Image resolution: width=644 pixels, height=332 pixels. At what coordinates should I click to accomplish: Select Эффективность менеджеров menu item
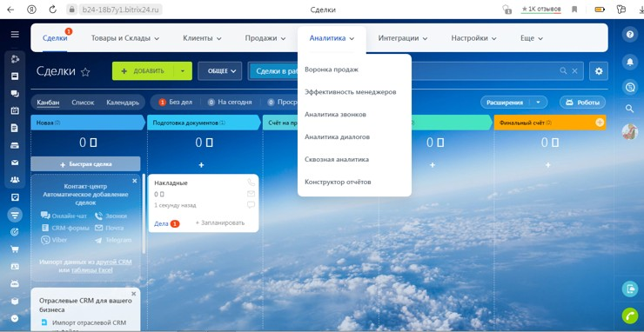pyautogui.click(x=351, y=92)
